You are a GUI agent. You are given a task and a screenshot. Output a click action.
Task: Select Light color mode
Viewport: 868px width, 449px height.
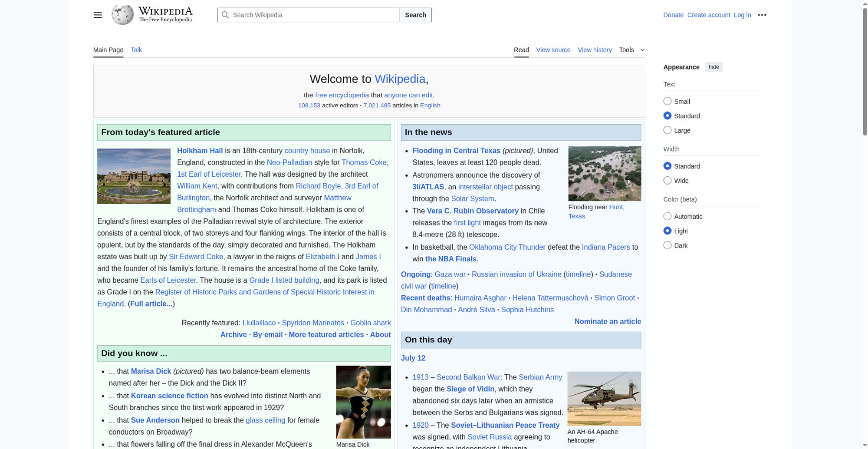[x=667, y=231]
